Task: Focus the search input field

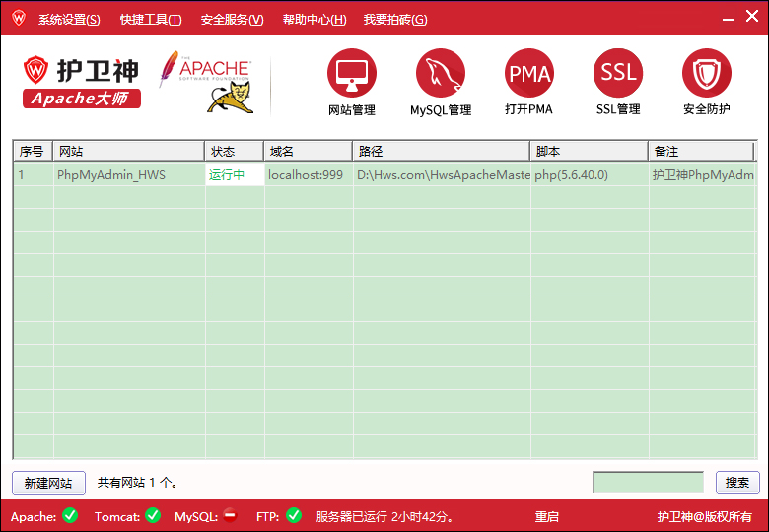Action: [649, 482]
